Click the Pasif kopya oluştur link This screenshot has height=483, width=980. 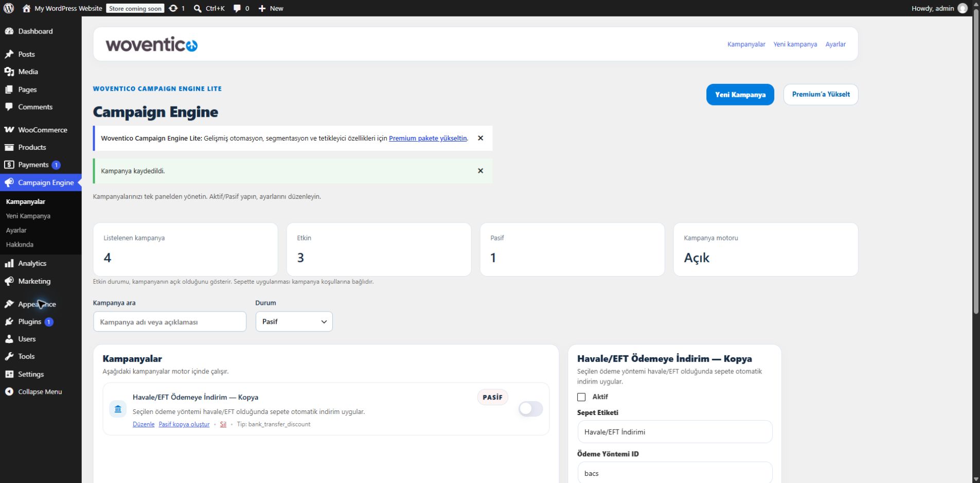[184, 424]
